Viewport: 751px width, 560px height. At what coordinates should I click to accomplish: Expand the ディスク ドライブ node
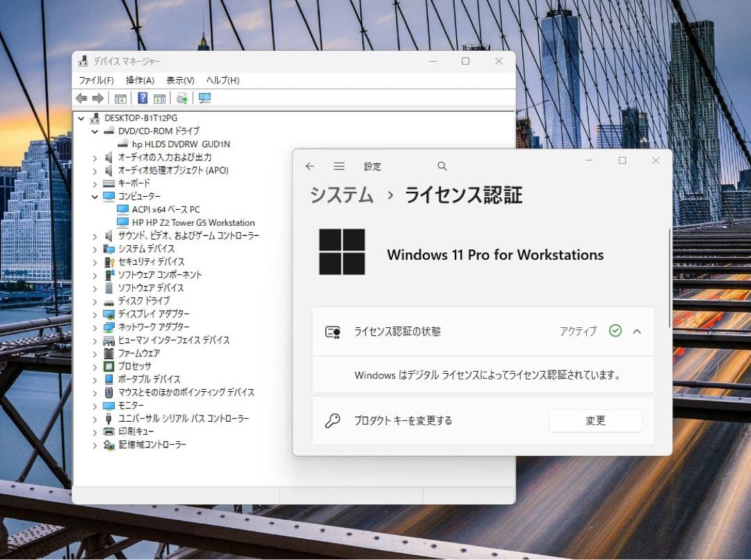click(95, 302)
